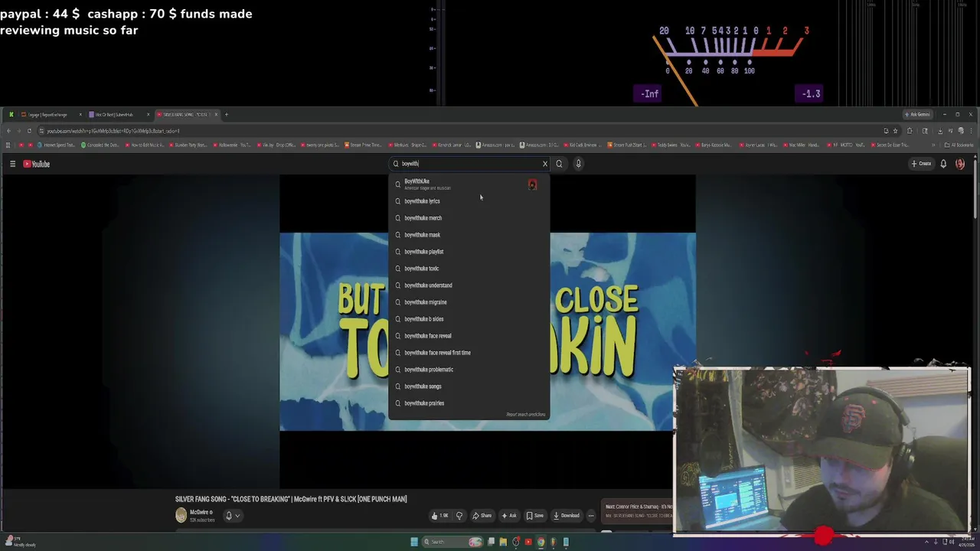Choose suggestion boywithuke mask

[x=469, y=235]
